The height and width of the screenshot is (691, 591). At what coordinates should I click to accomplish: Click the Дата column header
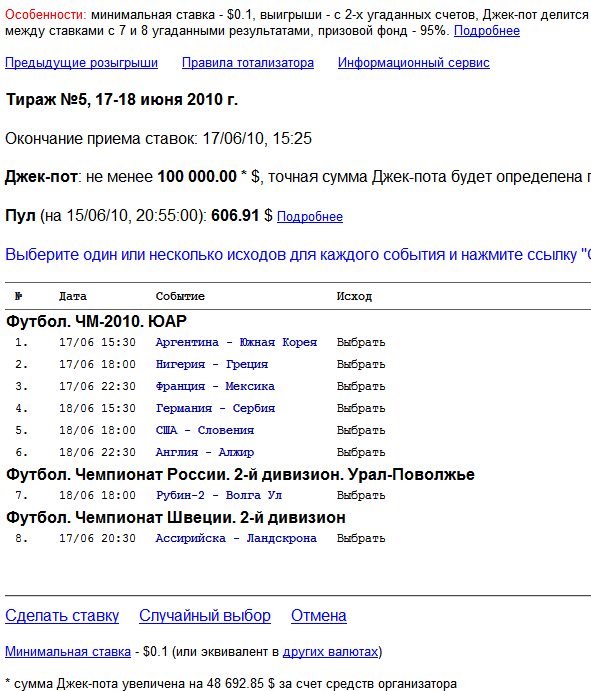tap(73, 296)
